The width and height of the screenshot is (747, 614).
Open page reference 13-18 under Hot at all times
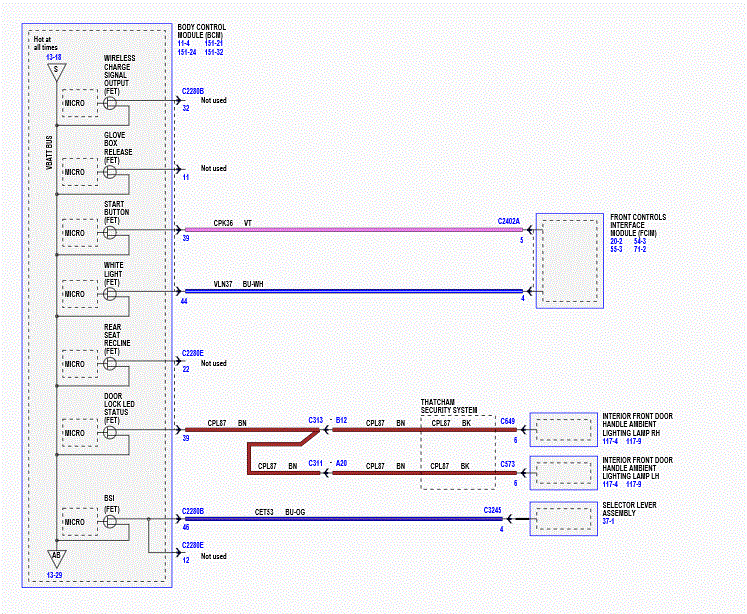tap(54, 57)
